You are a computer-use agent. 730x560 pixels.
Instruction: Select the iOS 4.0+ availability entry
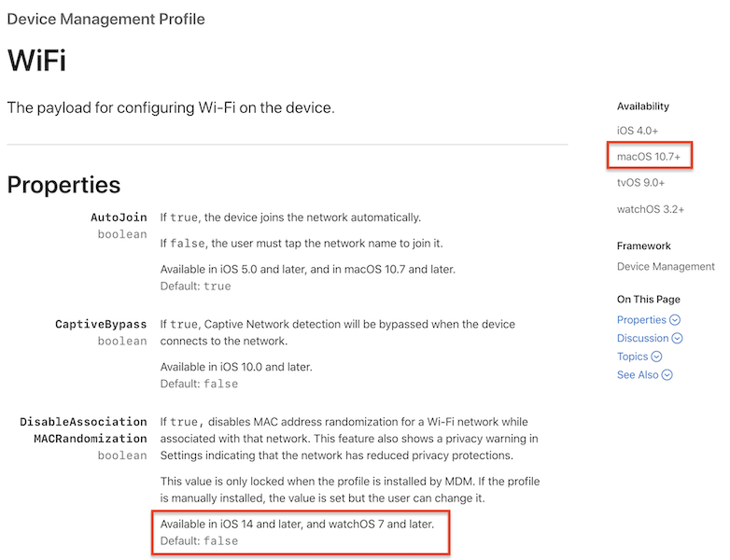(x=638, y=132)
